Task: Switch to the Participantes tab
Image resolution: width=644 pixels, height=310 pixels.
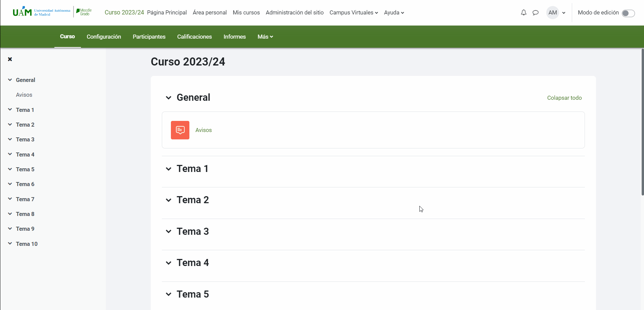Action: coord(149,37)
